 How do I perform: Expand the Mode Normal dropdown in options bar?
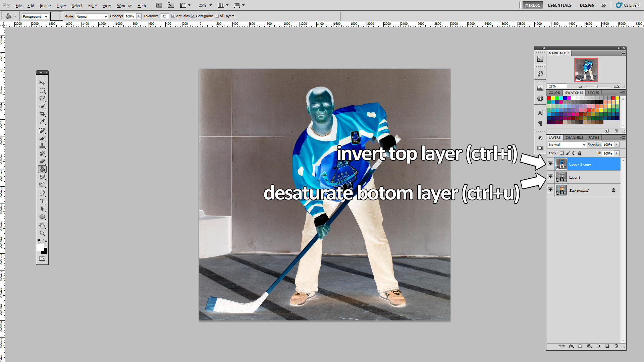click(91, 16)
